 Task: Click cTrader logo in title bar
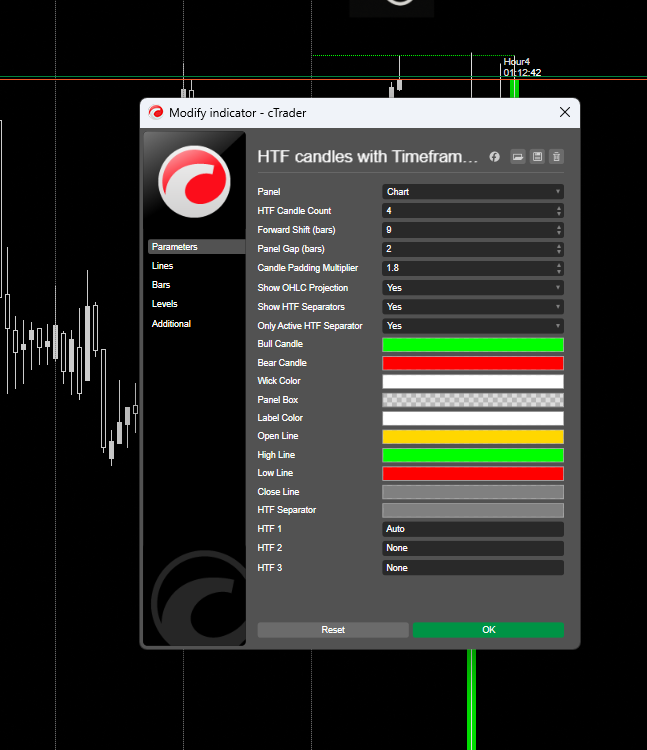coord(155,112)
